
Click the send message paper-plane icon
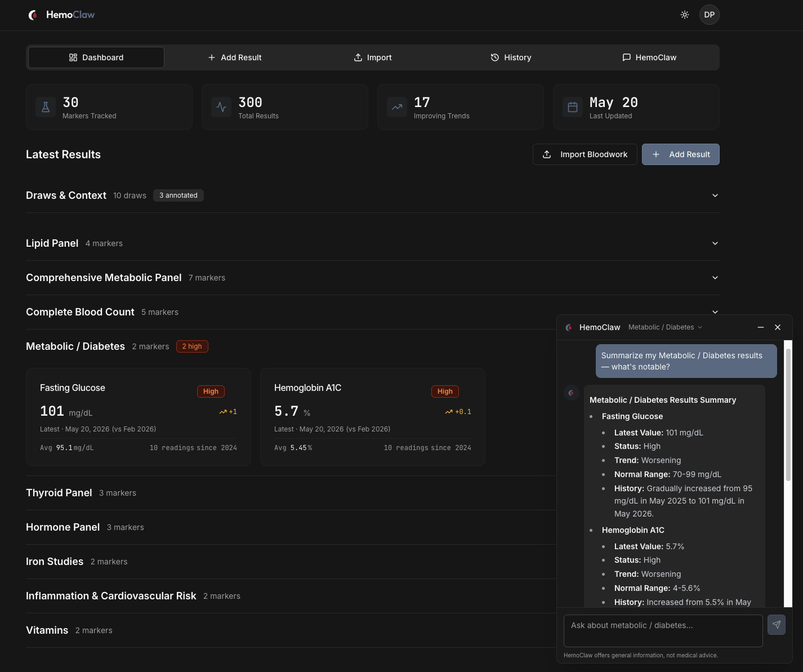tap(777, 625)
